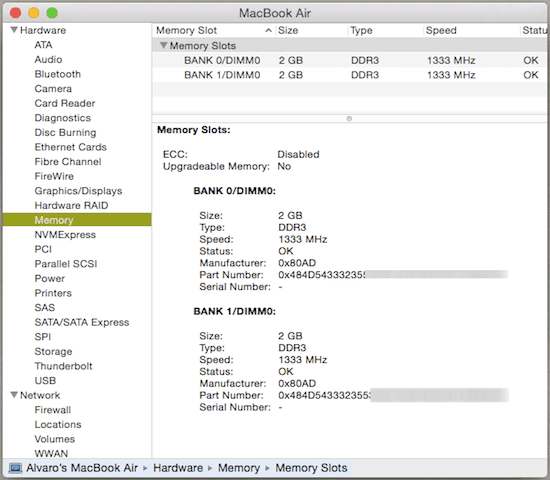This screenshot has height=480, width=550.
Task: Select ATA in the sidebar
Action: [43, 45]
